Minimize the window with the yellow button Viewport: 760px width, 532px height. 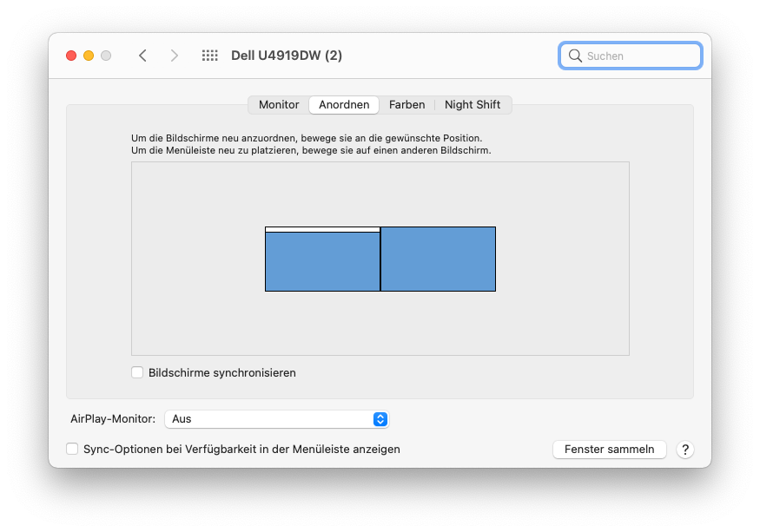click(89, 56)
